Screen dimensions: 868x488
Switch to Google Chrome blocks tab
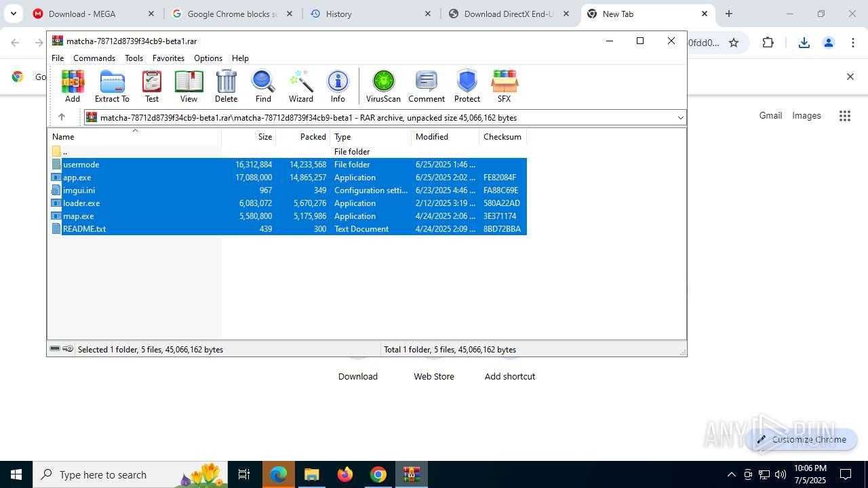(x=233, y=14)
